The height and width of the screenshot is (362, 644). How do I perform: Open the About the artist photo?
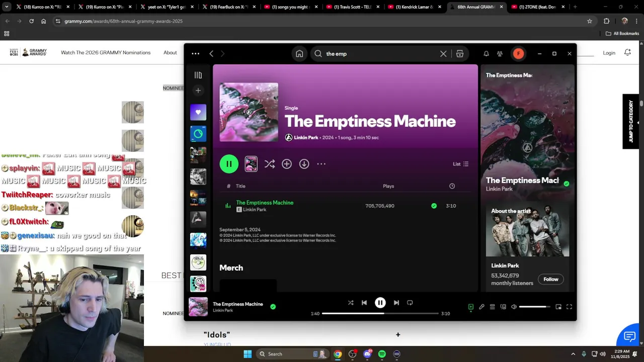(527, 229)
